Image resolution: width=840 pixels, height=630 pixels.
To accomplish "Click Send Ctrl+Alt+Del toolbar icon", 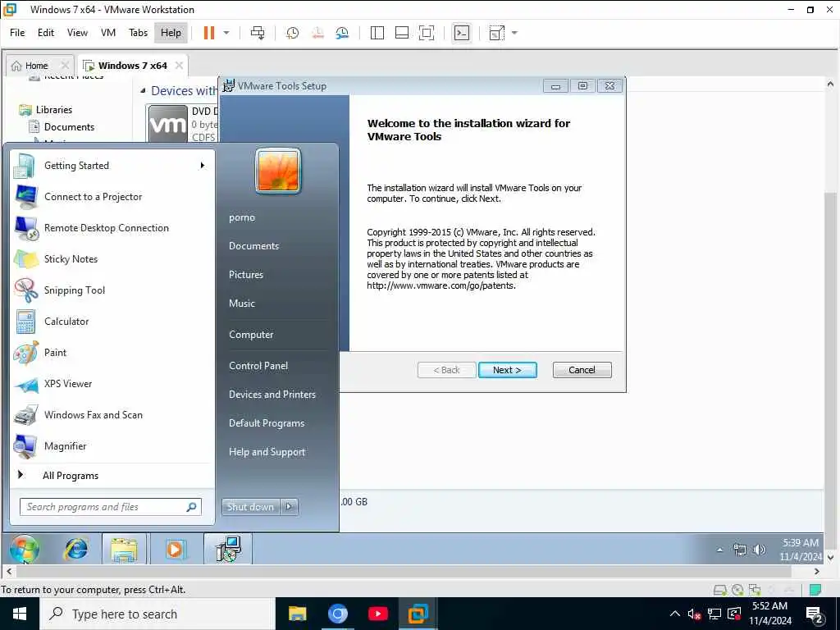I will pos(258,33).
